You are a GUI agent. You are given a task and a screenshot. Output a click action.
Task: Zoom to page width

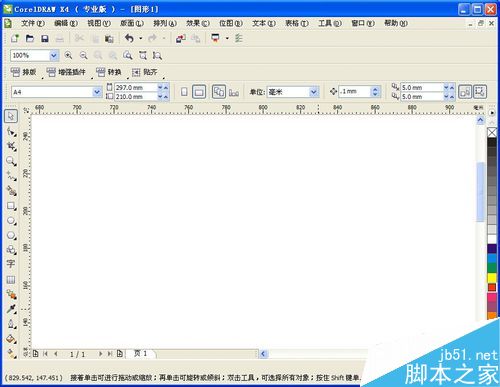(143, 55)
